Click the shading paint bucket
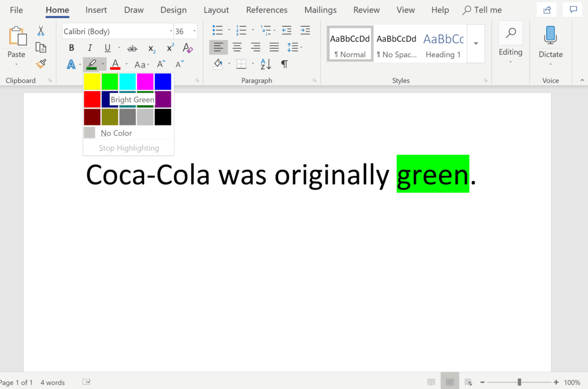 (218, 64)
